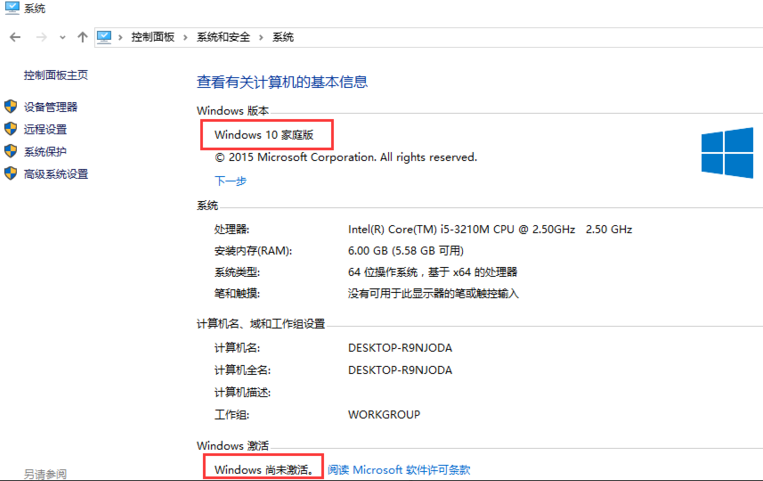
Task: Click the blue Windows logo
Action: [726, 152]
